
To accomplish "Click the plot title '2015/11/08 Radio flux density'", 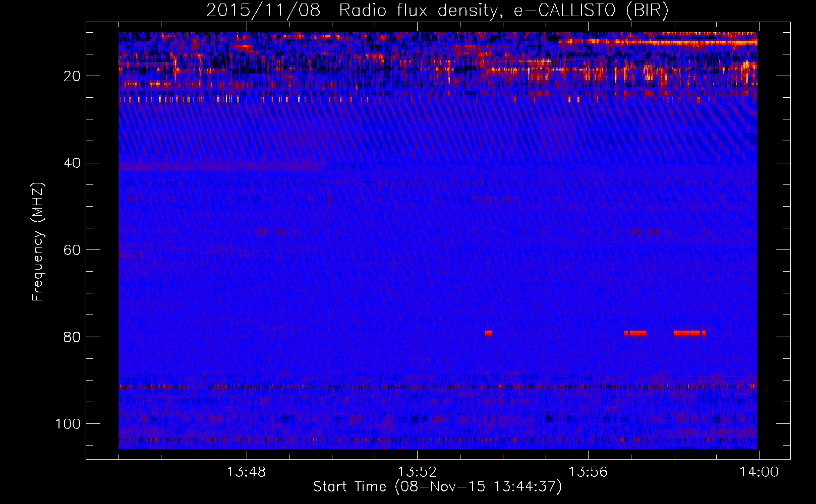I will point(437,11).
